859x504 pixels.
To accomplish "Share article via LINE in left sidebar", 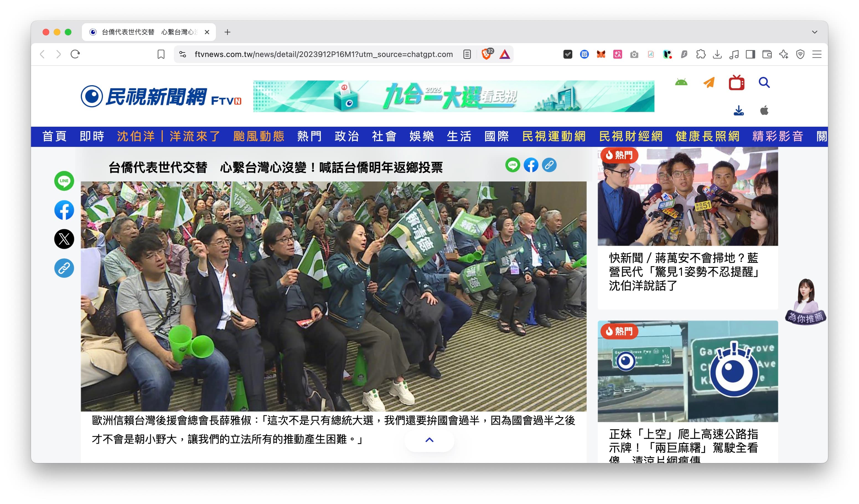I will [x=64, y=181].
